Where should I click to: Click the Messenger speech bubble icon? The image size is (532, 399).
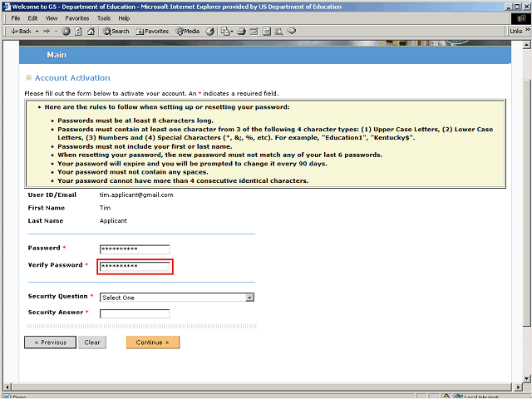(292, 32)
